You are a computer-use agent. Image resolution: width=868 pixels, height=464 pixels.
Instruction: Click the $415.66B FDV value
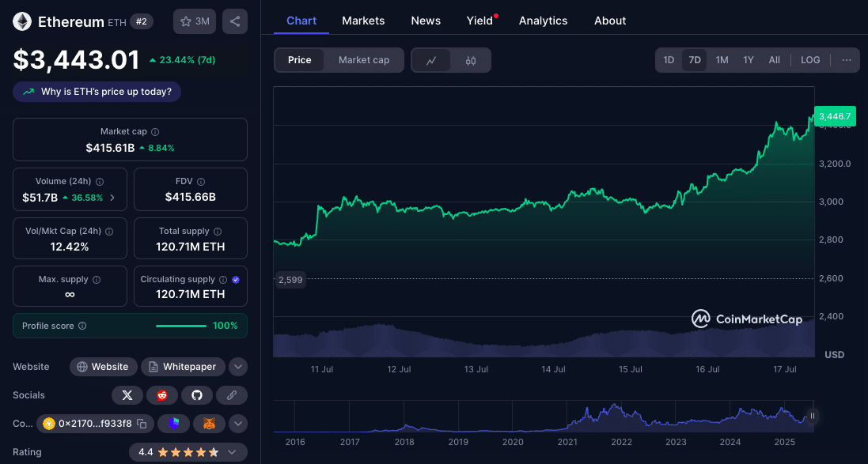point(191,197)
